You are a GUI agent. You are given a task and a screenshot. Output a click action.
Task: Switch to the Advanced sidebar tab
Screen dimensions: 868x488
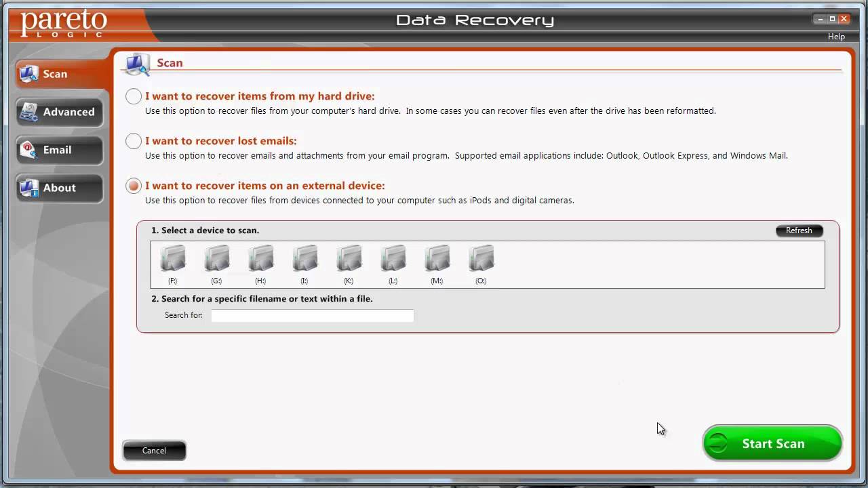[60, 112]
